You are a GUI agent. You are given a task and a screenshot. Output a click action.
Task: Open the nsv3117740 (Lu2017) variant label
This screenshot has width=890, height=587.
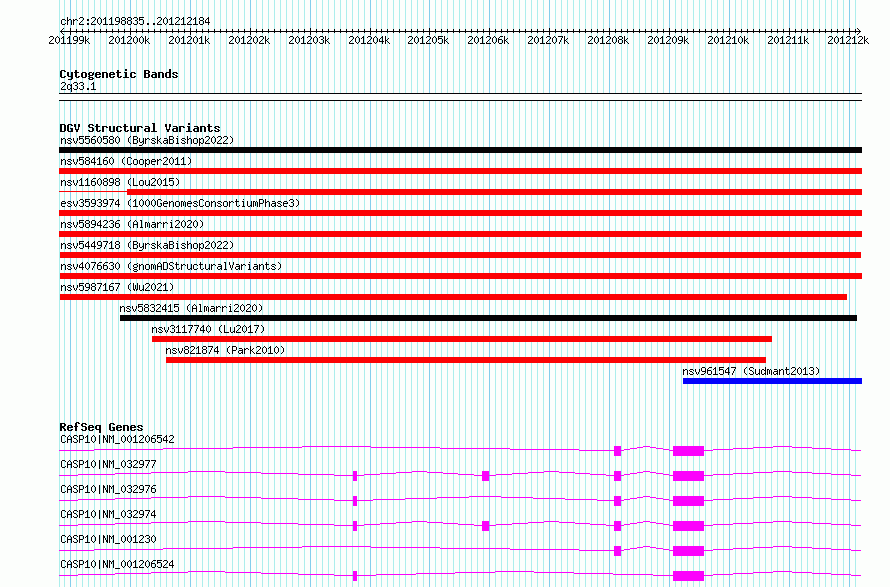pyautogui.click(x=208, y=329)
